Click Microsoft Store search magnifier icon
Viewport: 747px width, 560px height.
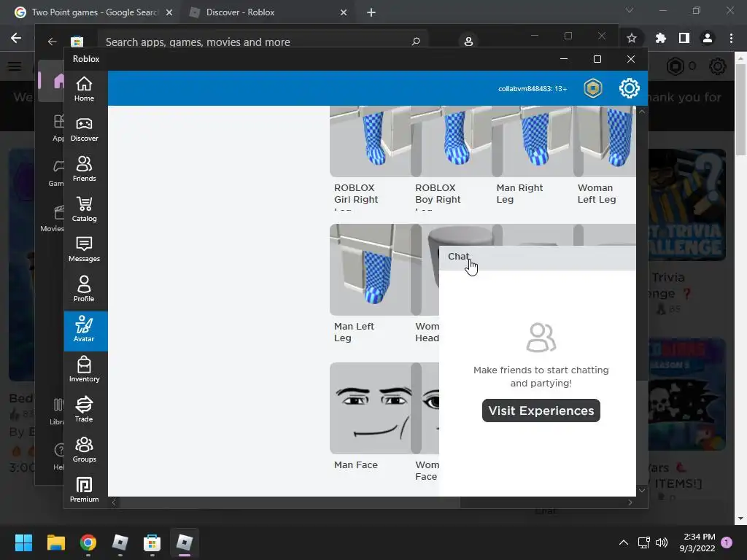click(416, 42)
